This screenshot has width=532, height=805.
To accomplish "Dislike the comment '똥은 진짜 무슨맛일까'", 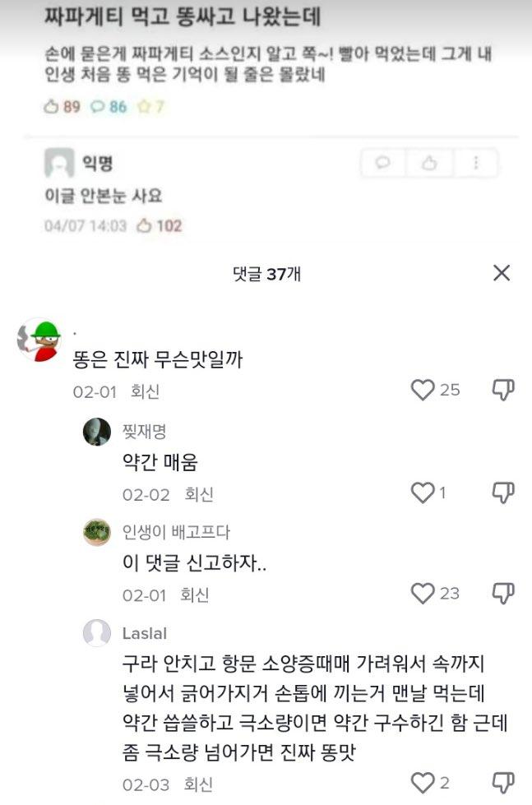I will coord(503,390).
